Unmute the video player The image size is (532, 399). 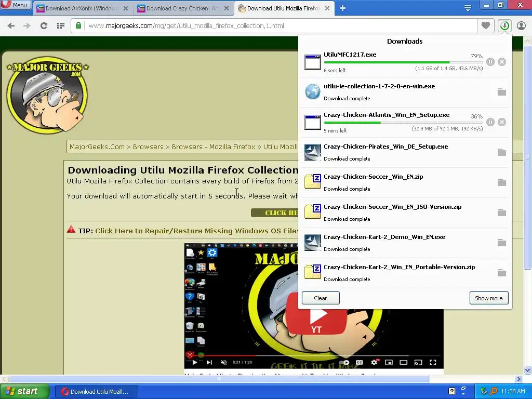point(223,362)
